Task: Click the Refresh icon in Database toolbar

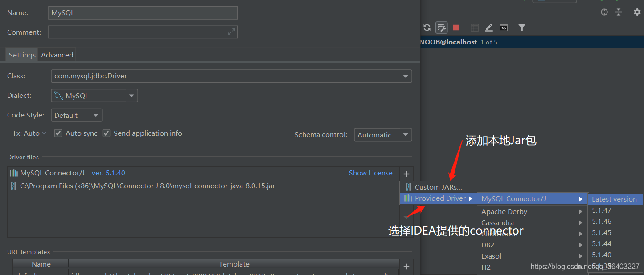Action: coord(427,28)
